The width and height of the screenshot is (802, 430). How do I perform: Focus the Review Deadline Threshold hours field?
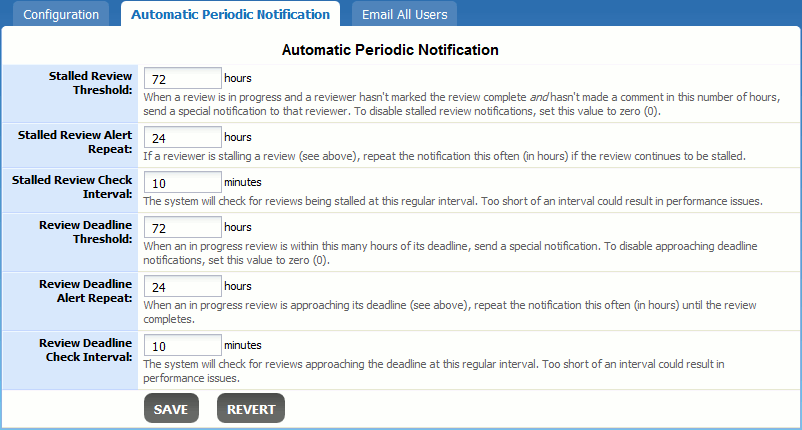pos(183,227)
